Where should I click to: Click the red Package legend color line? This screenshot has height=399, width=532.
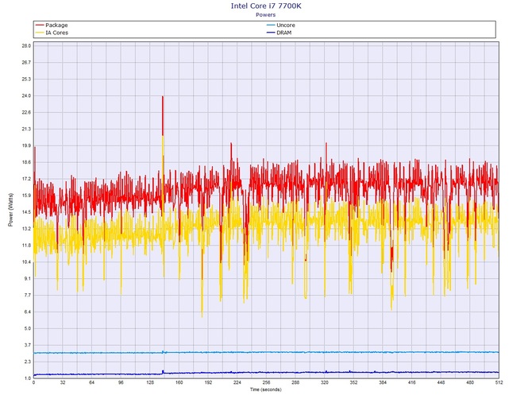40,25
